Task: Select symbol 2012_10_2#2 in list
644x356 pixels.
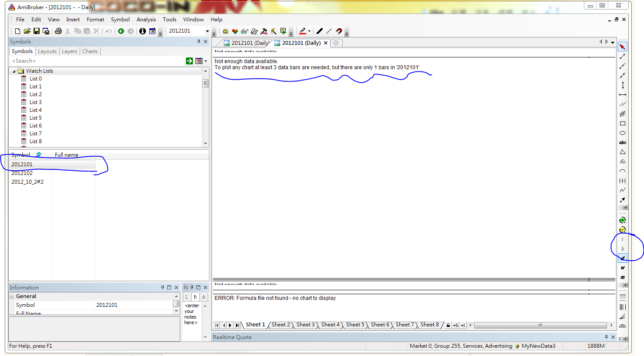Action: [27, 182]
